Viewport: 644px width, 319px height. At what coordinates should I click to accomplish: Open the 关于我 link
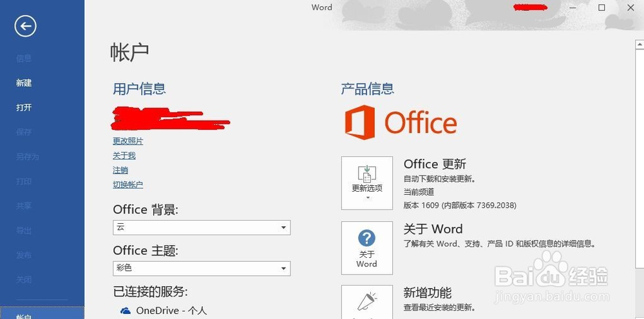point(124,156)
